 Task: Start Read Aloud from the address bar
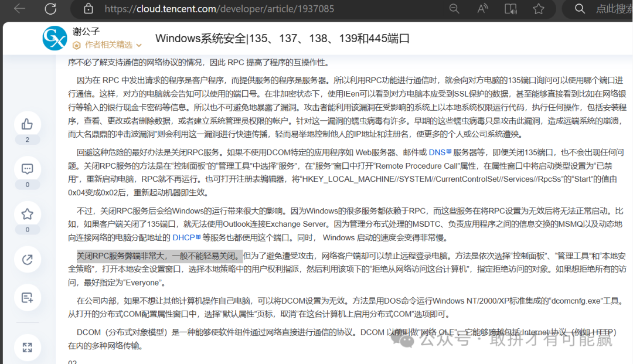coord(482,9)
